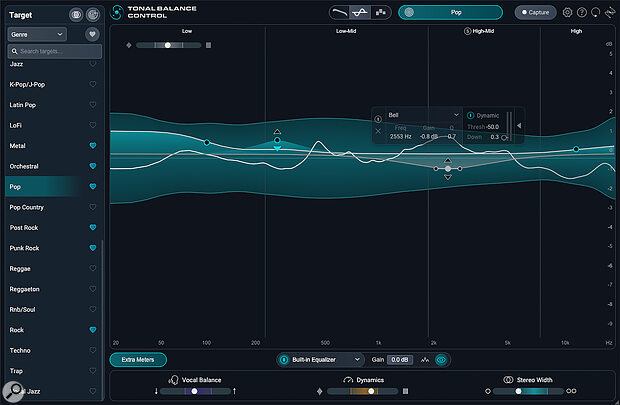The image size is (620, 405).
Task: Click the power icon in Bell band popup
Action: click(378, 119)
